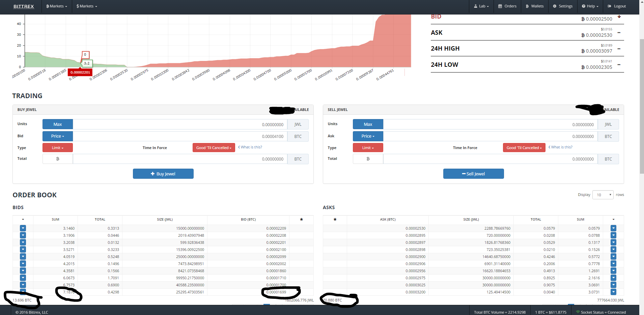Click bid row arrow icon for 0.00002100

(23, 250)
